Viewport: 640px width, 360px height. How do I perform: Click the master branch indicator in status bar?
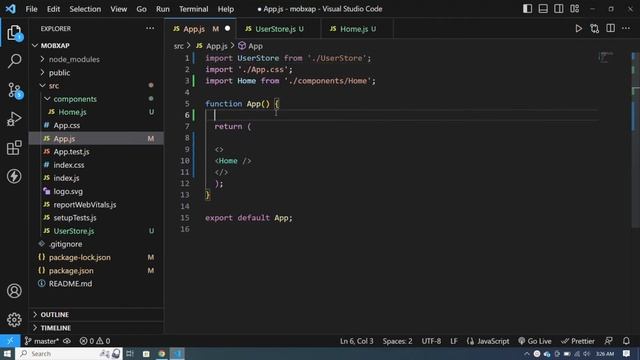click(41, 341)
